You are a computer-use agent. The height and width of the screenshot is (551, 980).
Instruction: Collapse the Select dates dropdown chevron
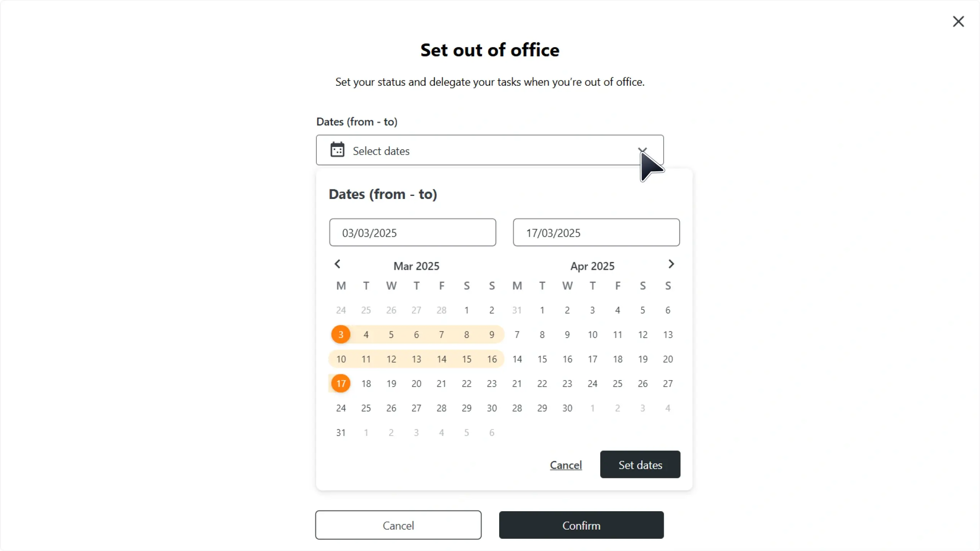[x=642, y=150]
